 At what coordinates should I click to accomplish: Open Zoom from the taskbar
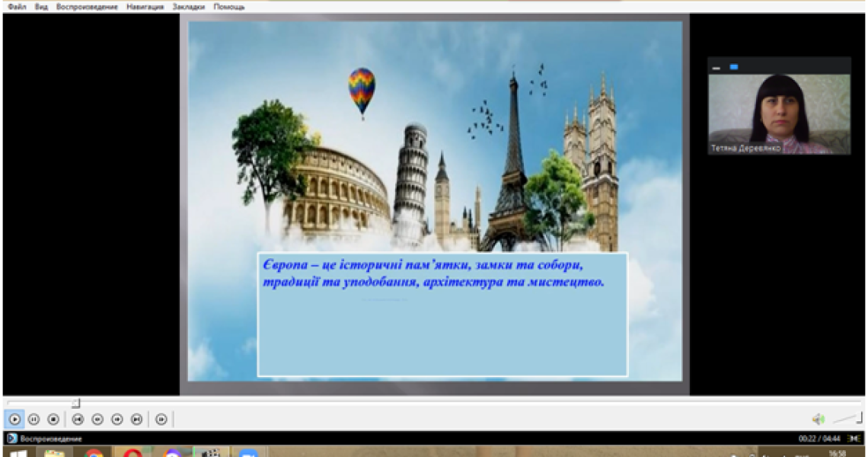[x=248, y=452]
